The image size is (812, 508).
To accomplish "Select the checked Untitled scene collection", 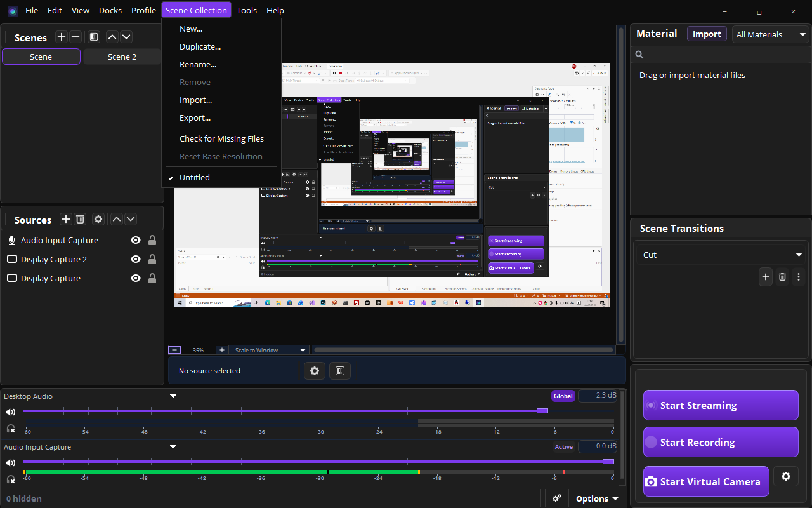I will [221, 177].
